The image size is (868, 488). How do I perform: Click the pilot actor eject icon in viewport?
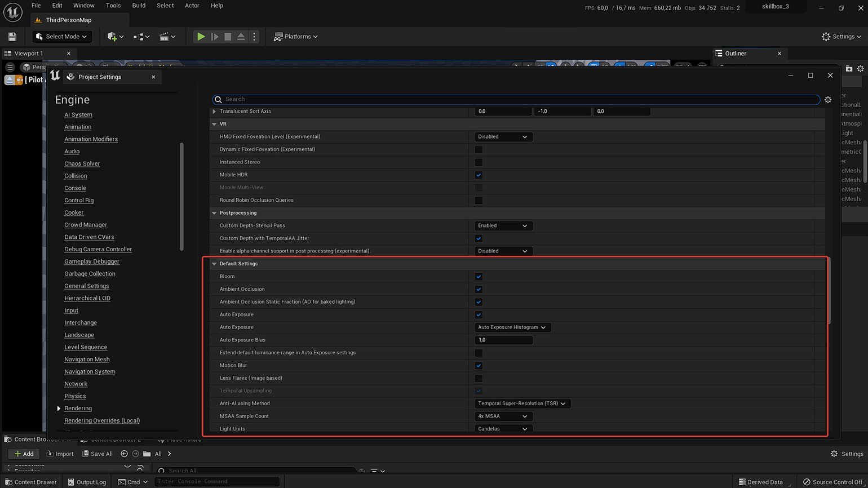point(9,80)
